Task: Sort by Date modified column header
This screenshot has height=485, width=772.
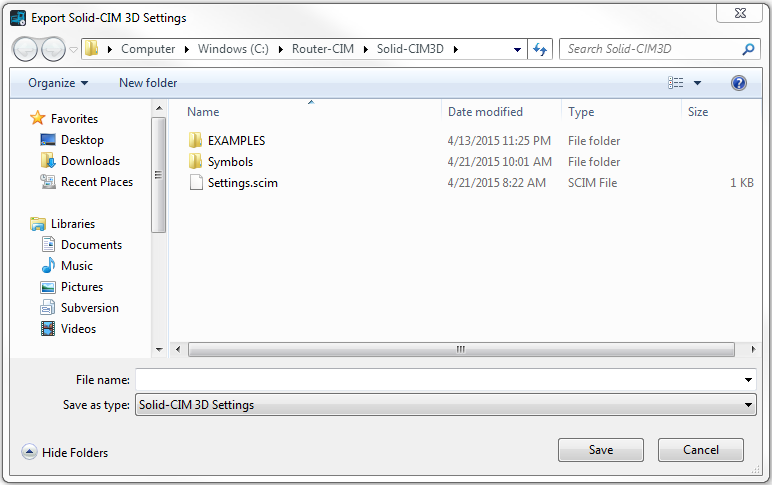Action: [485, 112]
